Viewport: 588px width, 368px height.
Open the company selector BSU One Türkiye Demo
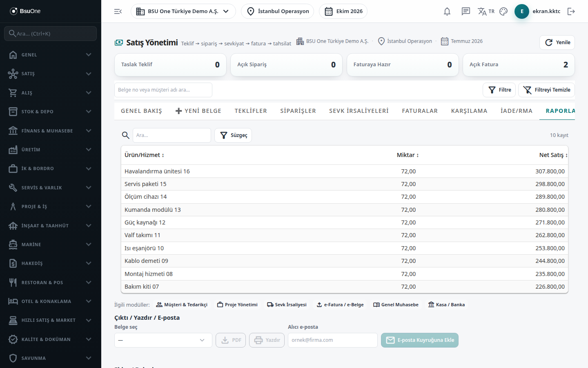coord(183,11)
